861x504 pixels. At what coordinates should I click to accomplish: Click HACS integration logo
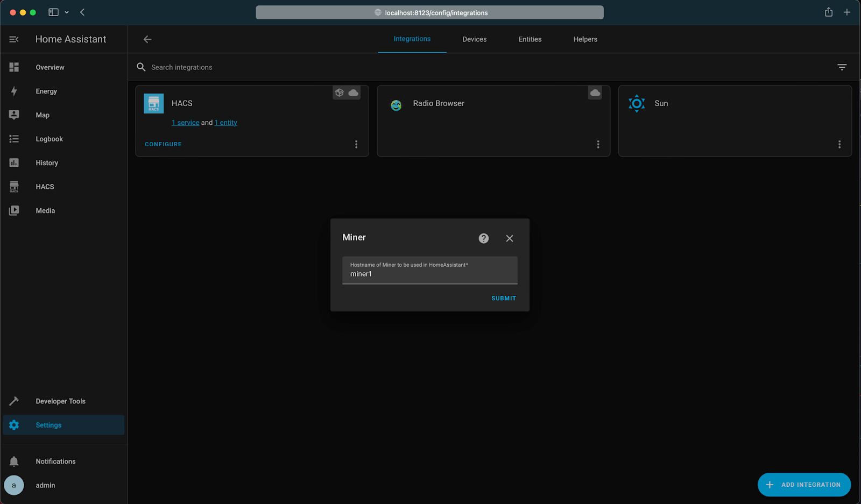(154, 103)
